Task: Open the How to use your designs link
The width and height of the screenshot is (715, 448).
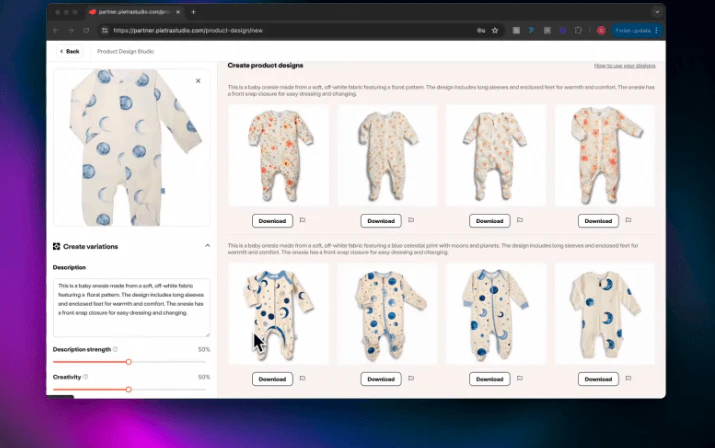Action: (x=624, y=66)
